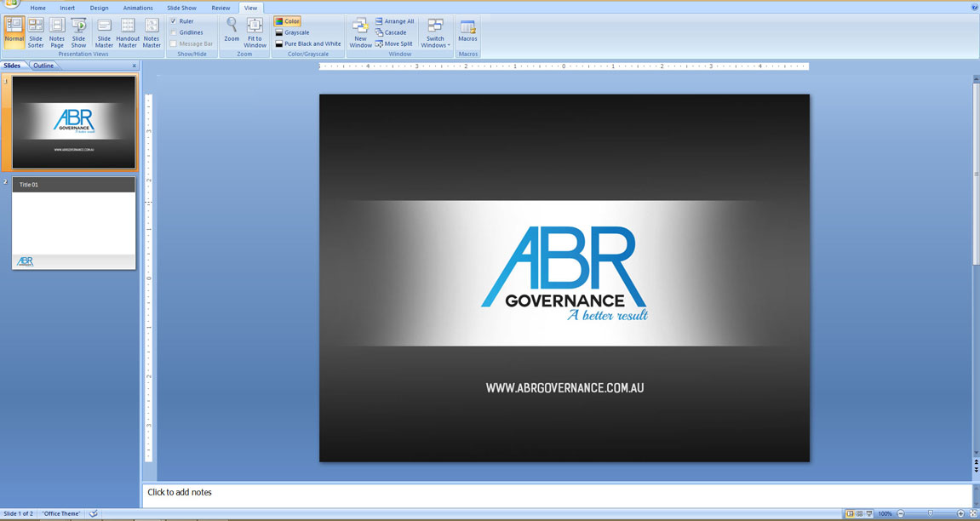Toggle the Message Bar checkbox

tap(174, 43)
